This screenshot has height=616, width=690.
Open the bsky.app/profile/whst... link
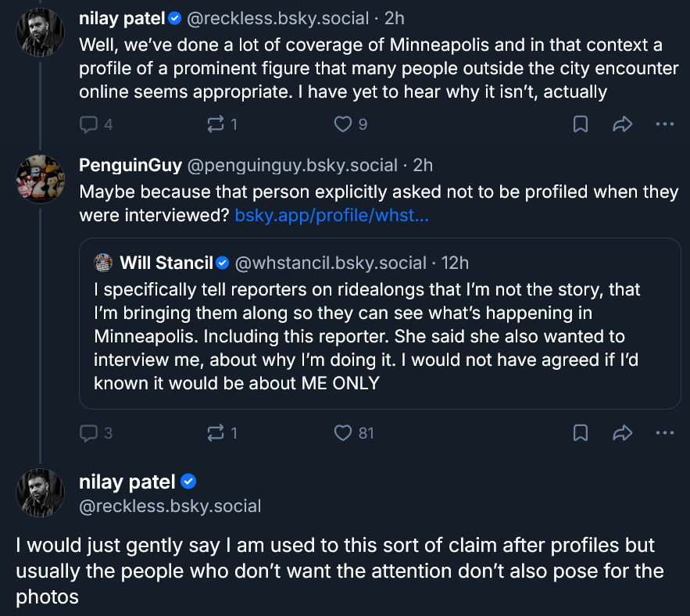point(331,215)
